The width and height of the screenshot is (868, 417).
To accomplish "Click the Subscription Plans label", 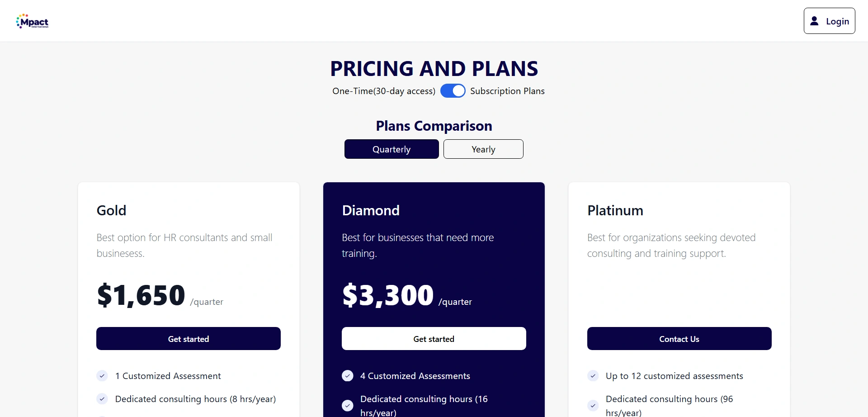I will pyautogui.click(x=507, y=91).
